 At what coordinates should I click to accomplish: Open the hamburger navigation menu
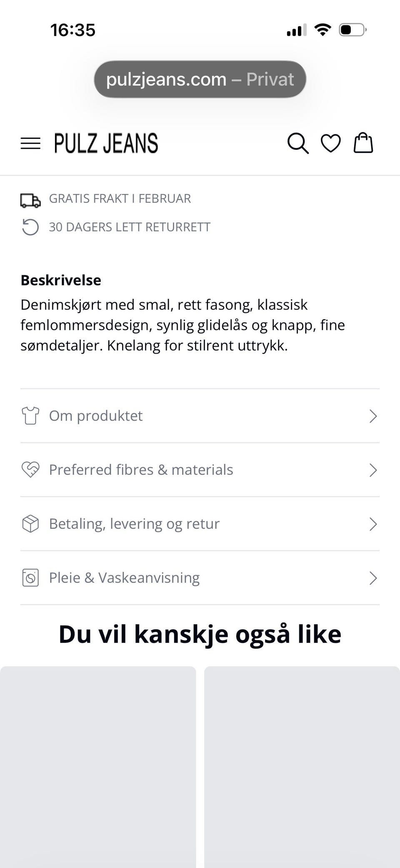point(30,143)
